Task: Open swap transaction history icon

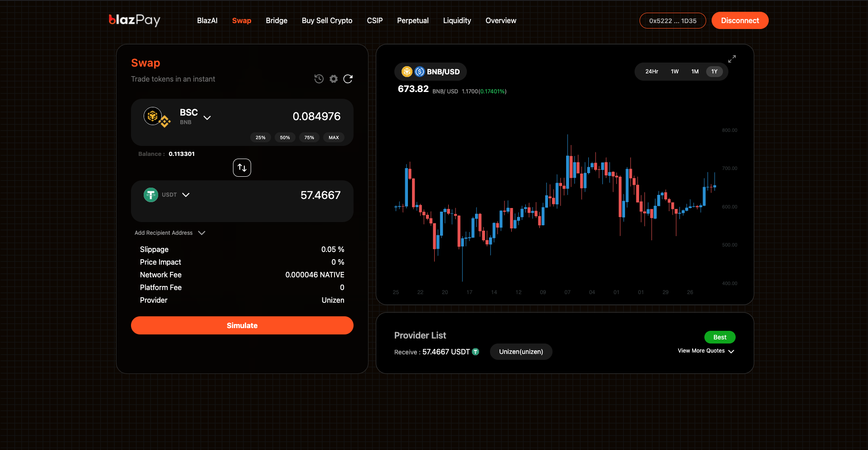Action: (319, 79)
